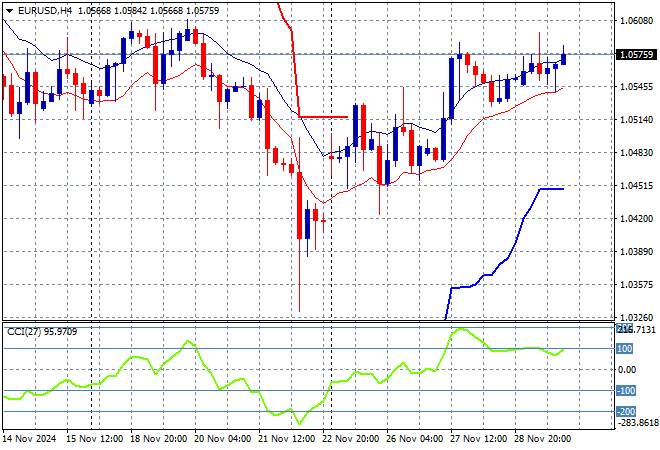Click the 1.05140 price axis label
The height and width of the screenshot is (450, 660).
tap(636, 120)
